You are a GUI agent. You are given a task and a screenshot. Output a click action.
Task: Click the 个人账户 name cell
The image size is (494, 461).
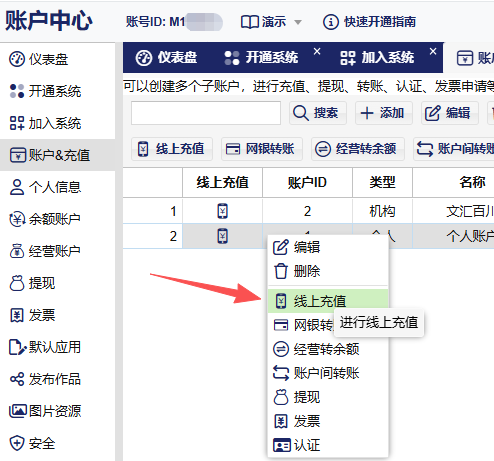coord(453,236)
